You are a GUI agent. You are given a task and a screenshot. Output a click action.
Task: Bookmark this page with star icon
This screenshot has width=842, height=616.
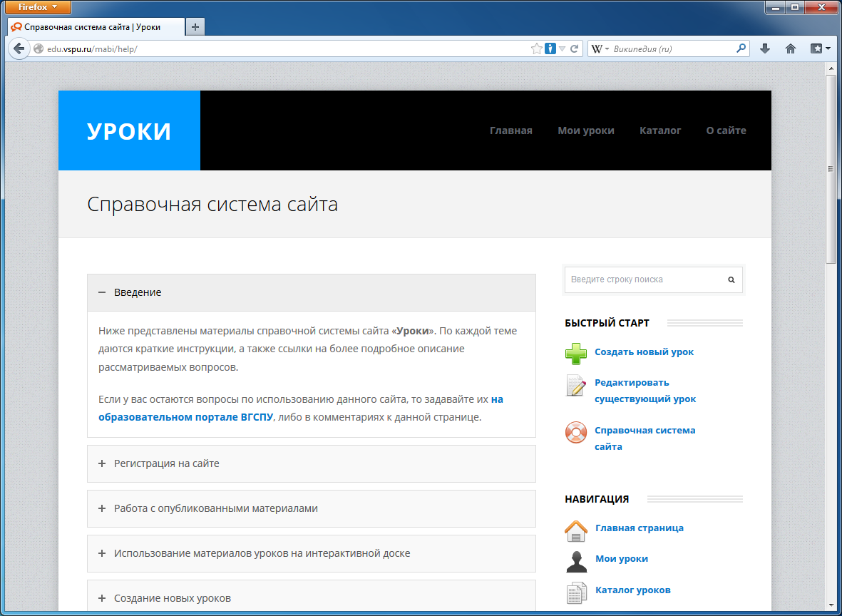pyautogui.click(x=536, y=49)
